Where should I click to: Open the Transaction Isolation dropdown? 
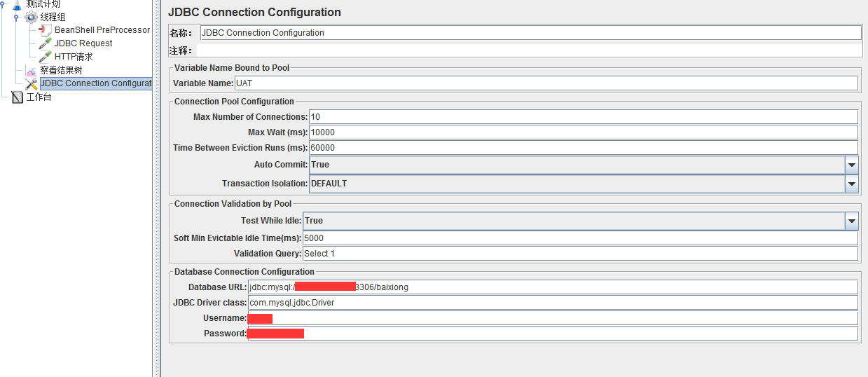[x=851, y=184]
